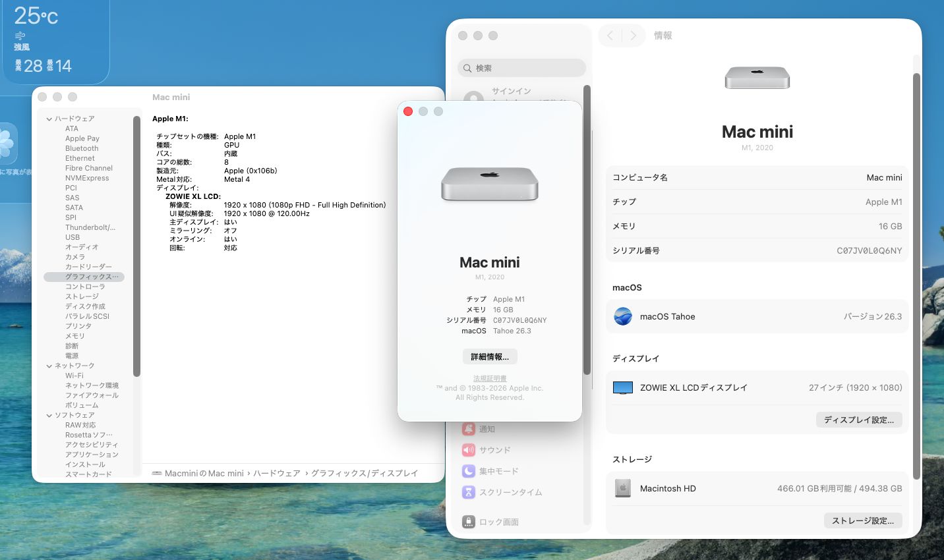Select ストレージ in sidebar

pyautogui.click(x=82, y=296)
